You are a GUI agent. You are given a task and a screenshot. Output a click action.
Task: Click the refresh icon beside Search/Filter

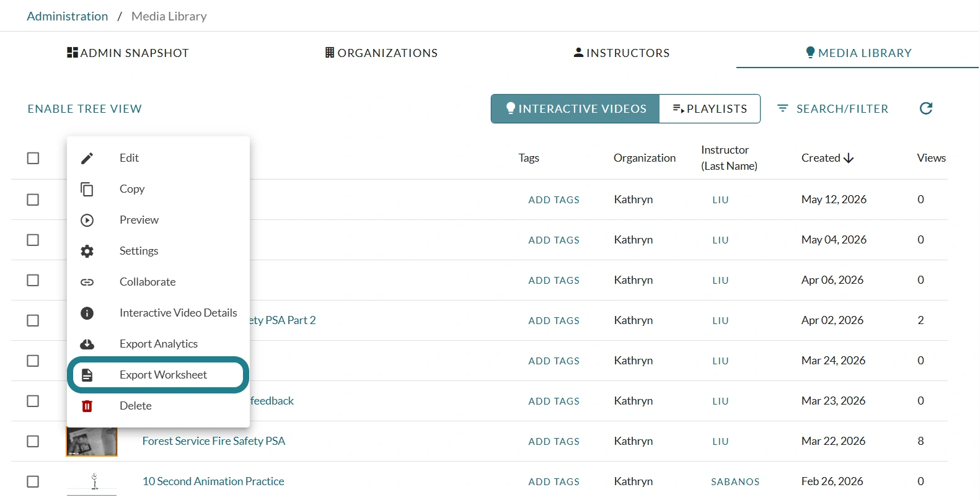[926, 108]
